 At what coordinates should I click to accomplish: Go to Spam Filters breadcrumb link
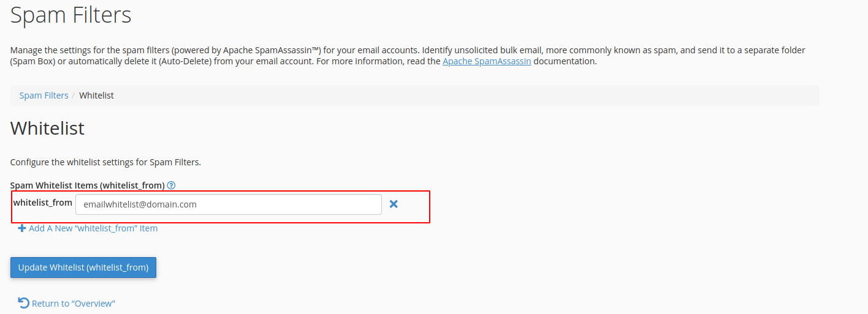[44, 95]
